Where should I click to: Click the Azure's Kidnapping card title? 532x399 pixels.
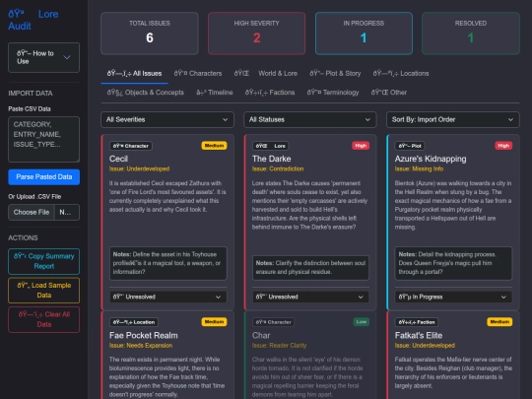[x=431, y=159]
